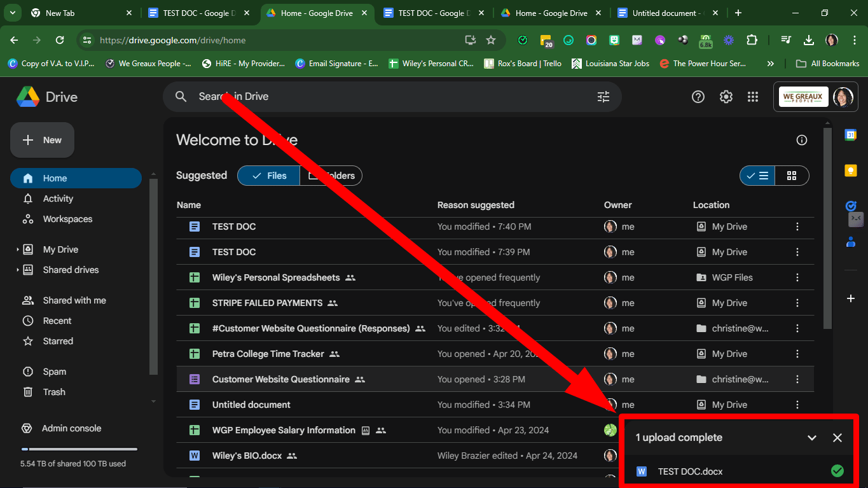Expand My Drive in the sidebar
The height and width of the screenshot is (488, 868).
(18, 249)
